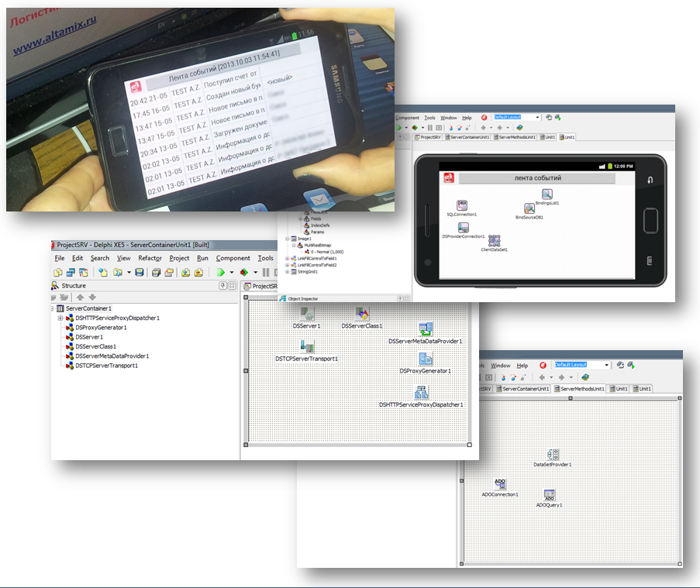Open the Refactor menu in ProjectSRV window
Viewport: 700px width, 588px height.
click(150, 258)
